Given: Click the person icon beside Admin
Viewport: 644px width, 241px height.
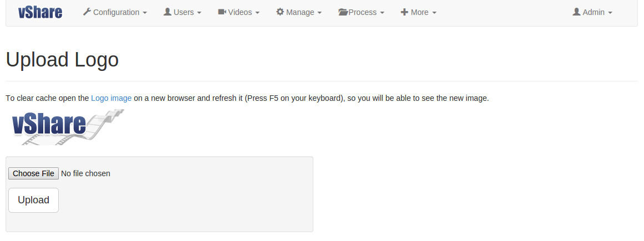Looking at the screenshot, I should (577, 12).
